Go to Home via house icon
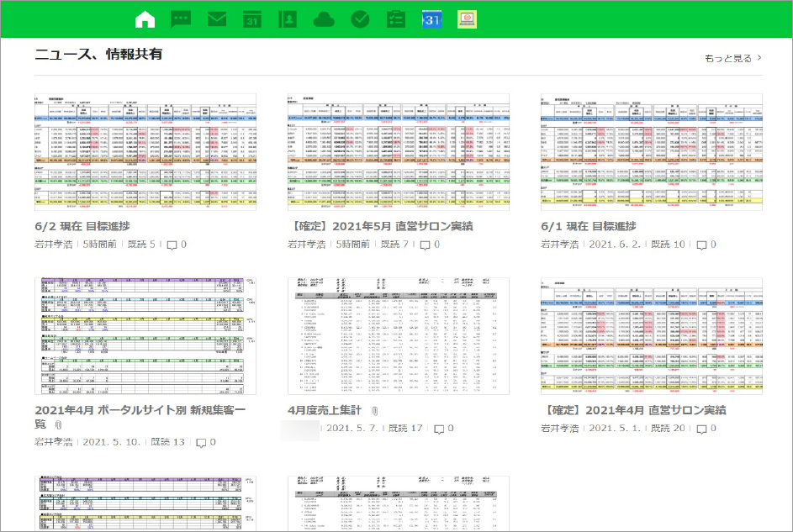 [145, 19]
